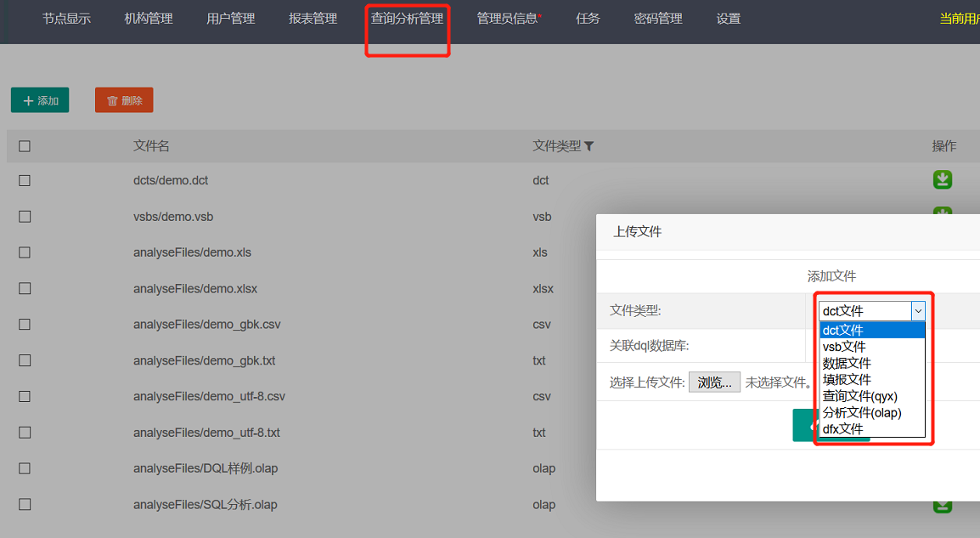
Task: Click the orange 删除 button
Action: 124,100
